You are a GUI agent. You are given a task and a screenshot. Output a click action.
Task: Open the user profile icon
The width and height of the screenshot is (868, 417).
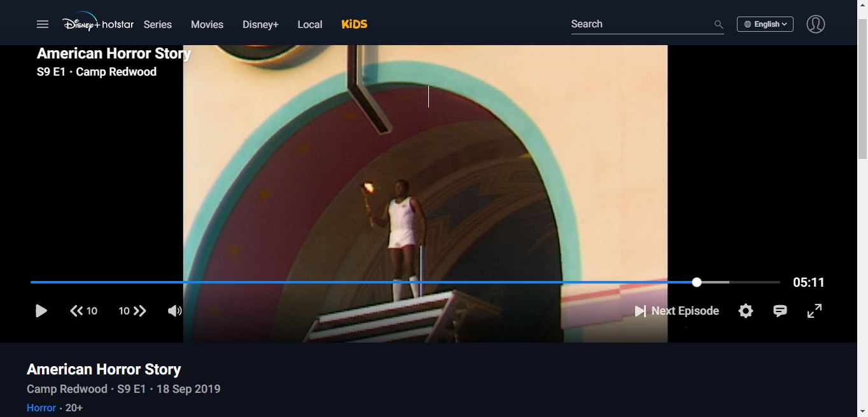tap(815, 24)
